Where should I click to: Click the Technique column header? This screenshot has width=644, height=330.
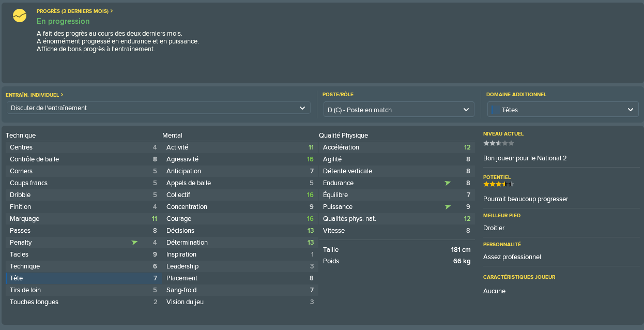click(x=21, y=136)
